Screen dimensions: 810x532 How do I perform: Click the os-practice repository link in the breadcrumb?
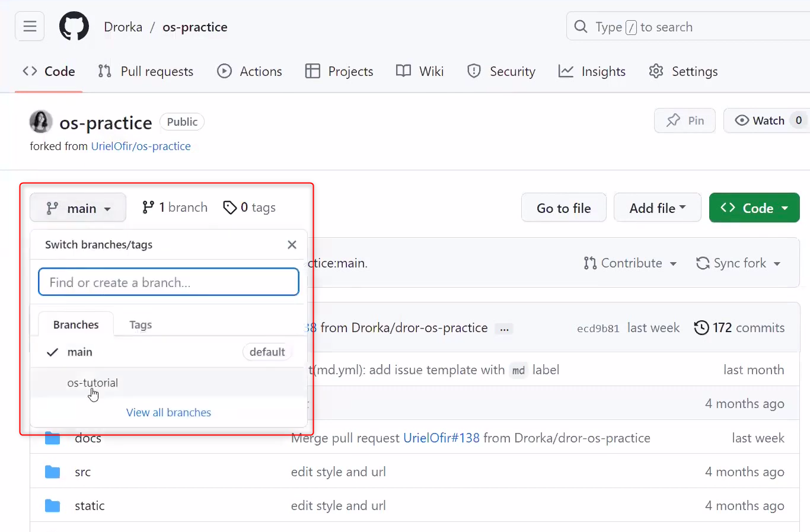pyautogui.click(x=195, y=27)
